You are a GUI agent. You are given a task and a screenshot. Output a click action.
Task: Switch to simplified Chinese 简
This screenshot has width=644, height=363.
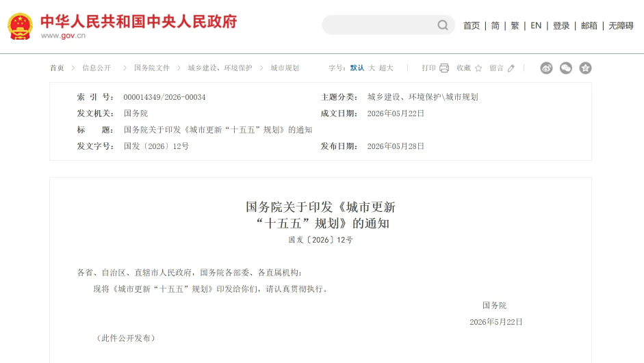click(x=495, y=26)
